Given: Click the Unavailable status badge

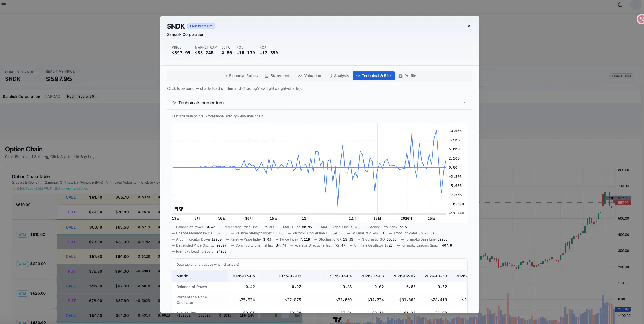Looking at the screenshot, I should [622, 76].
